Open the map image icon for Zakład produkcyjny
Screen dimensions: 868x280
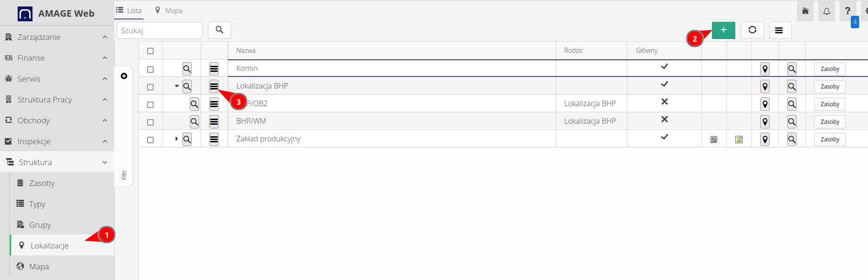pyautogui.click(x=739, y=140)
